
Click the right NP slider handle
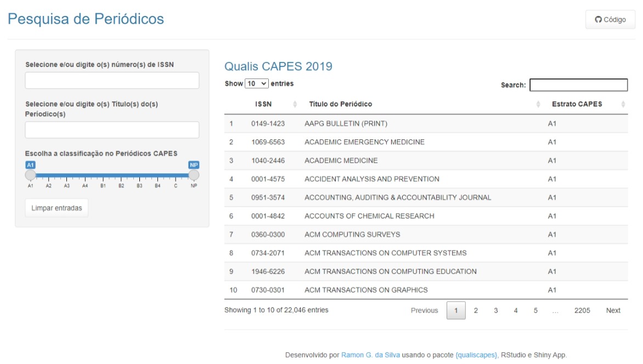(194, 175)
